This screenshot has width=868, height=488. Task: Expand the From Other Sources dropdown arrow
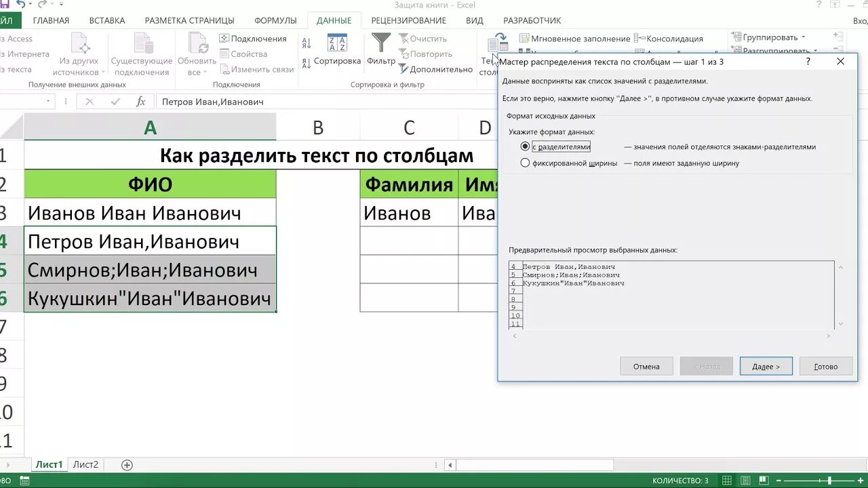104,73
